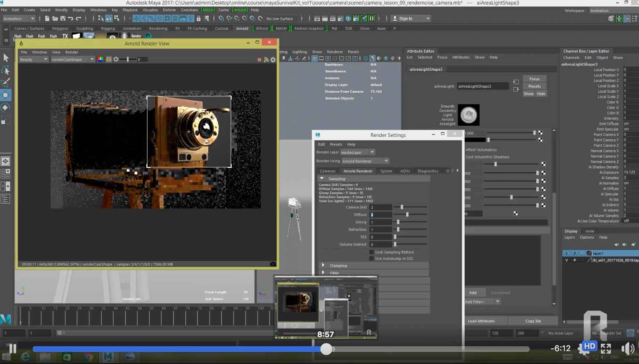Click the Load Attributes button

click(481, 321)
